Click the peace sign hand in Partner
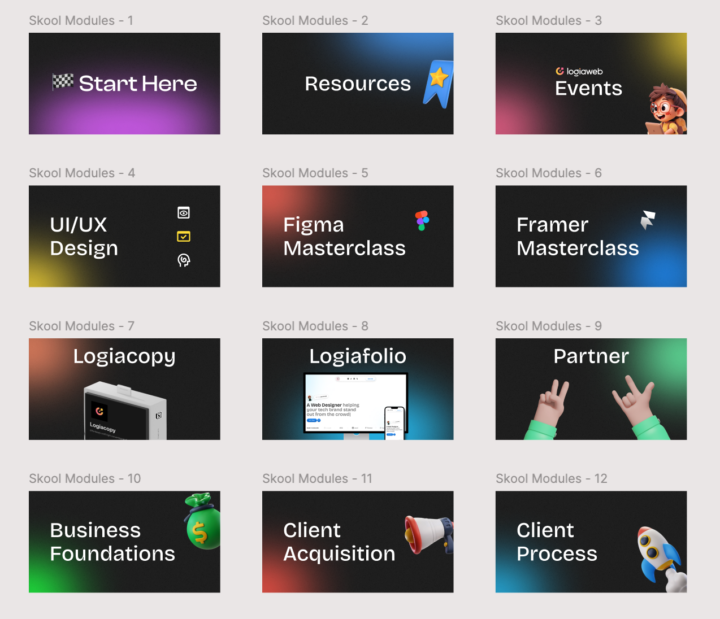720x619 pixels. click(549, 409)
